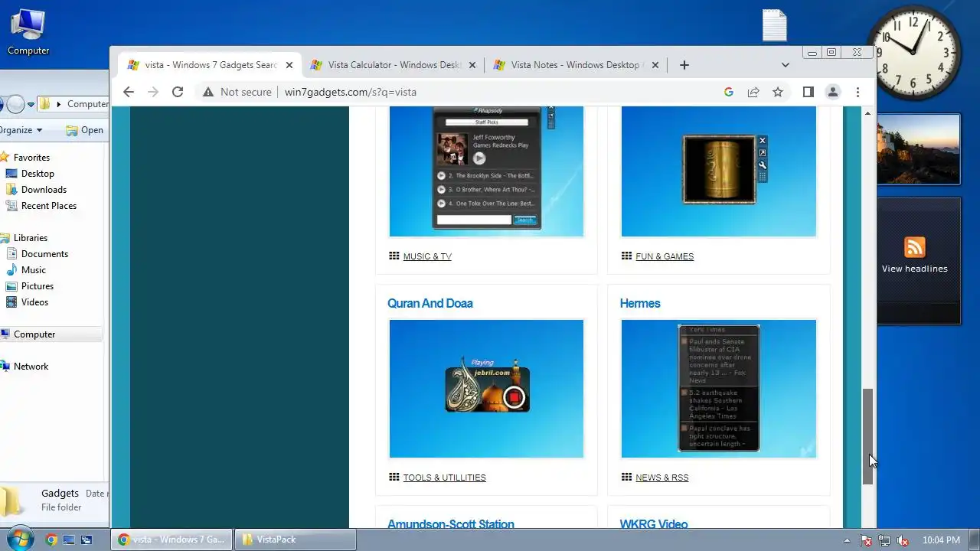The image size is (980, 551).
Task: Bookmark this page with the star
Action: [x=778, y=92]
